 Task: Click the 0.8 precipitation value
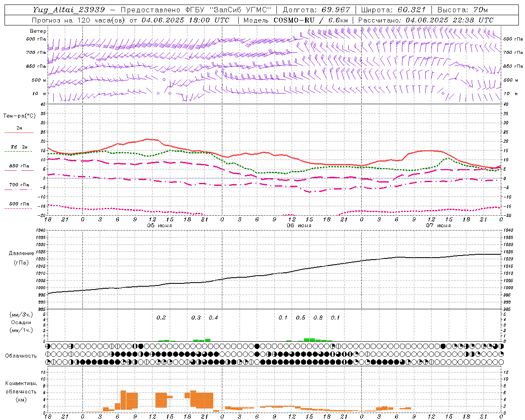click(318, 318)
